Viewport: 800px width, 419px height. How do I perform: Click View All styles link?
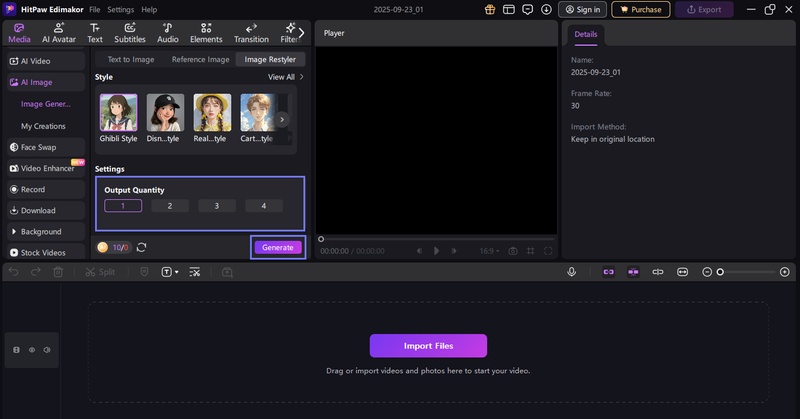tap(286, 77)
